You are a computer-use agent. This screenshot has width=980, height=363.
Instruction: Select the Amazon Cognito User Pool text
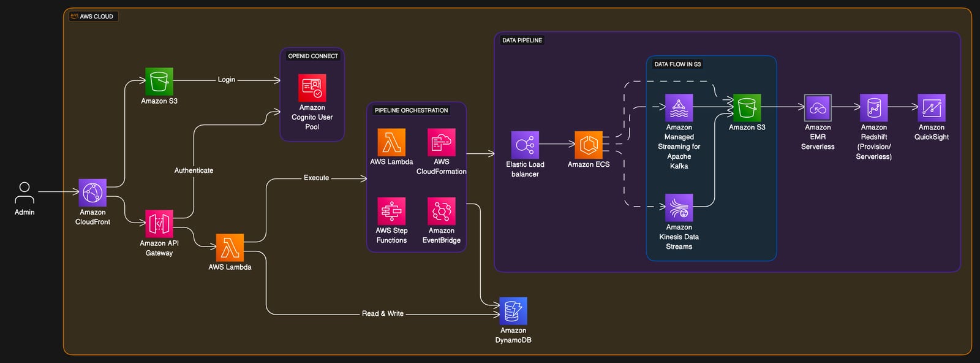click(312, 117)
